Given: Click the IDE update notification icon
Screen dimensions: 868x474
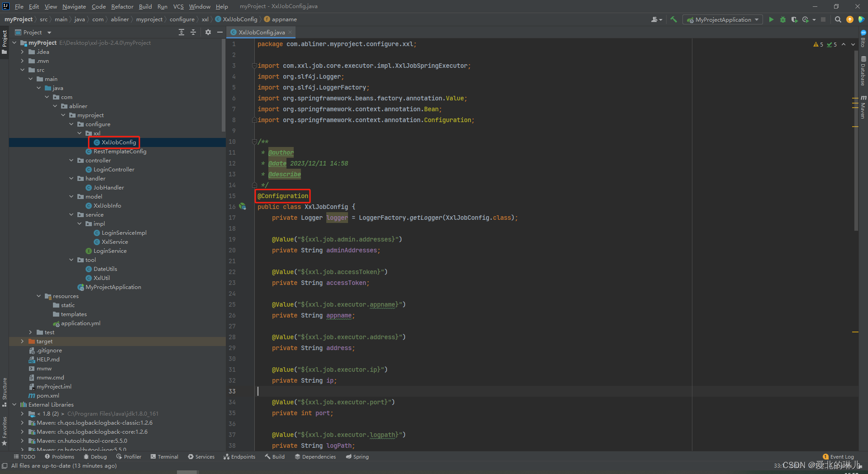Looking at the screenshot, I should 850,19.
